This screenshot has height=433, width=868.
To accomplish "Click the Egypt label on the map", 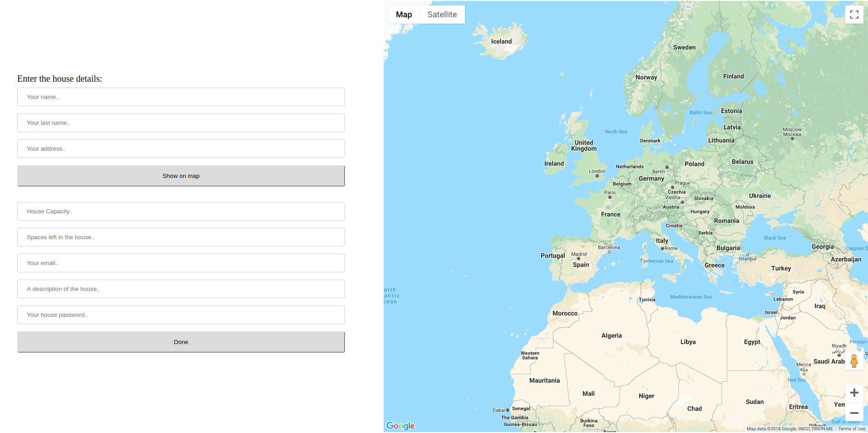I will (752, 342).
